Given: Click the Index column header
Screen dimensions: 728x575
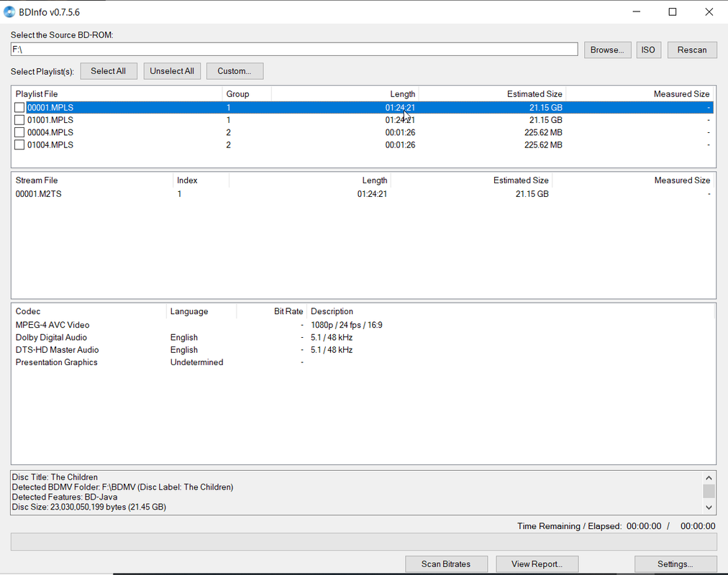Looking at the screenshot, I should pos(201,180).
